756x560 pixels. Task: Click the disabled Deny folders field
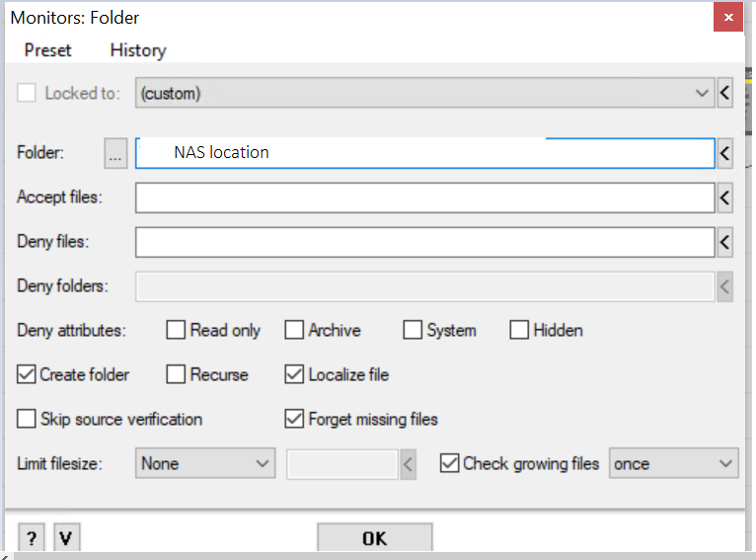click(x=424, y=286)
